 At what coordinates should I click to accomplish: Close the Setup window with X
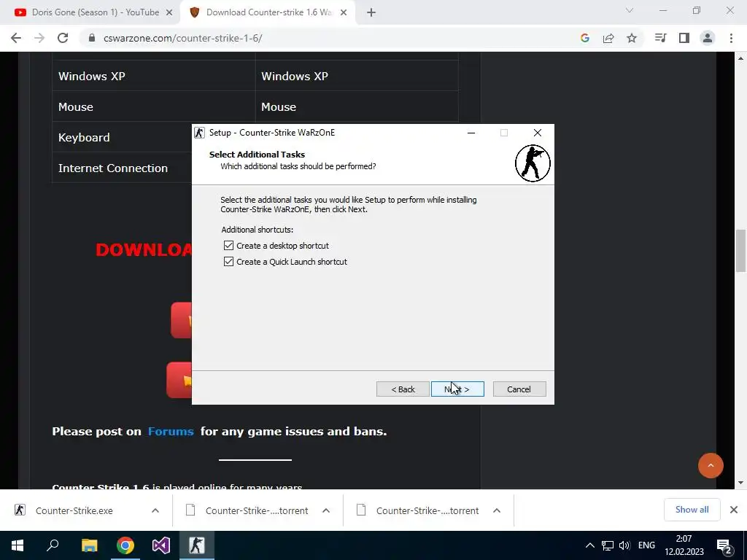[538, 133]
